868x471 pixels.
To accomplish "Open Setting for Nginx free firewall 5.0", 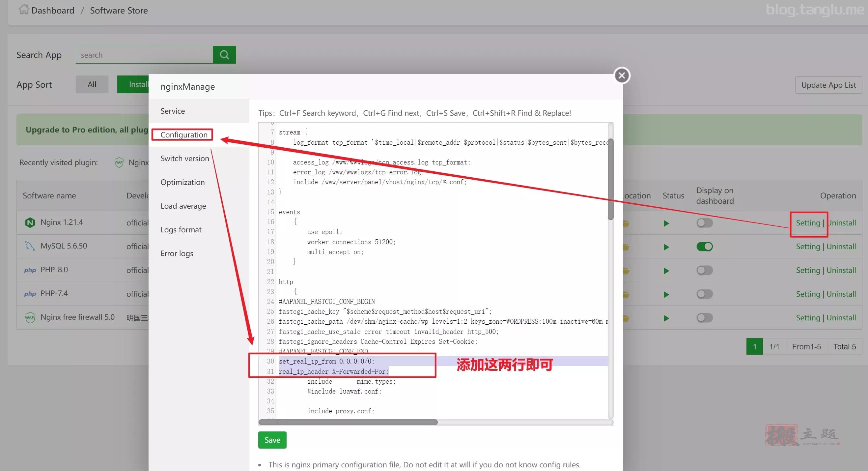I will click(808, 318).
